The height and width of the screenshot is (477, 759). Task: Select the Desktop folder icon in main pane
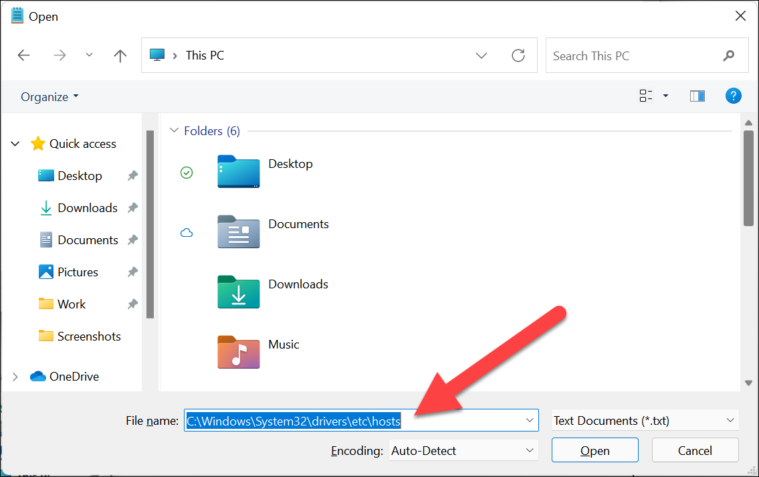point(238,171)
